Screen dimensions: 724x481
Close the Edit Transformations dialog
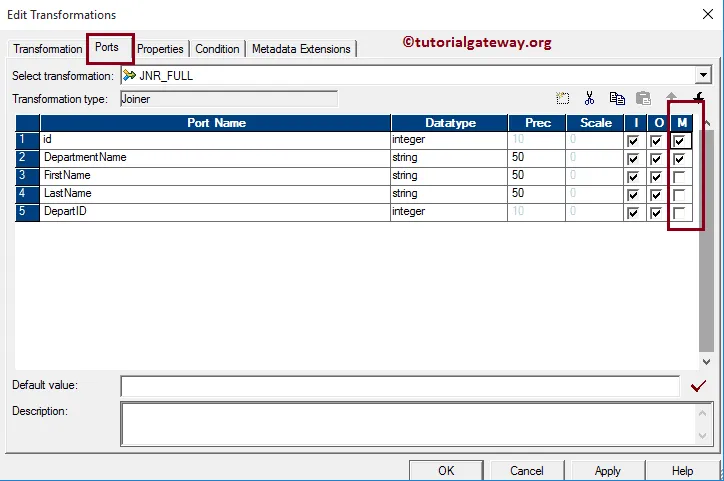tap(707, 14)
